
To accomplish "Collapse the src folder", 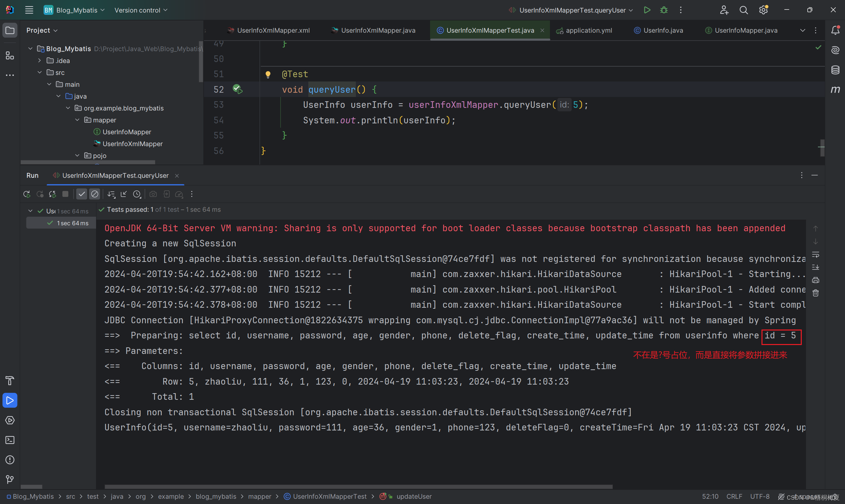I will 39,72.
